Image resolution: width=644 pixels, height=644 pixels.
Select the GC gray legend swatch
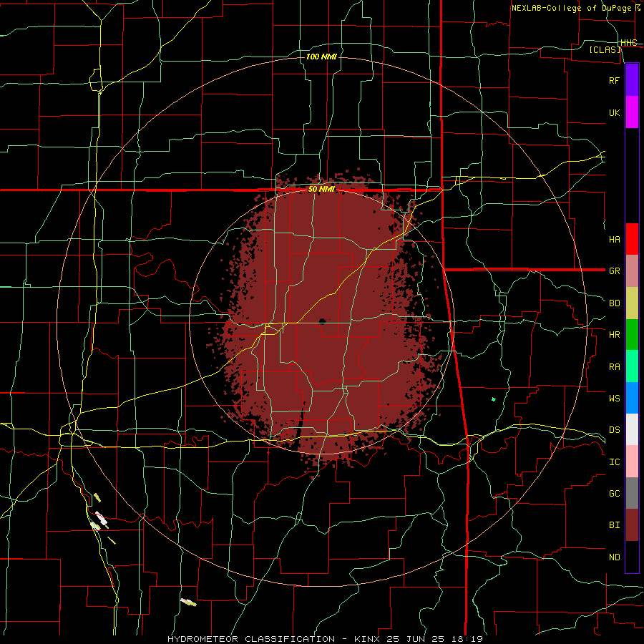632,493
